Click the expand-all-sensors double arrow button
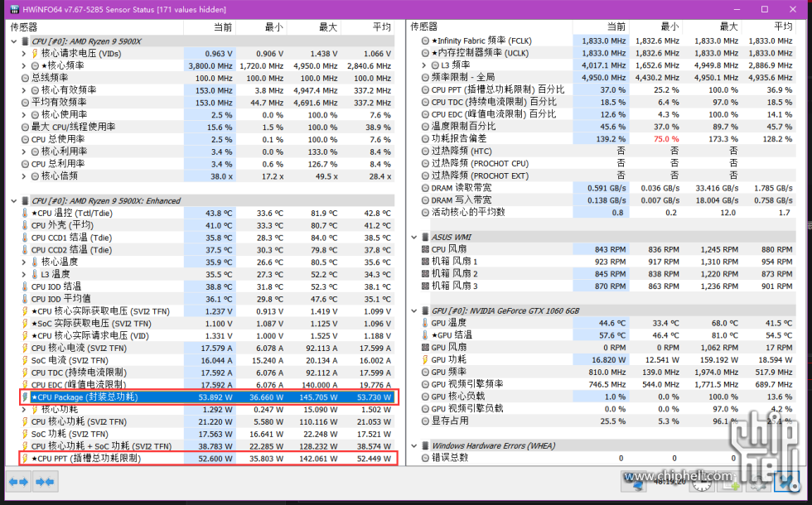Viewport: 812px width, 505px height. [18, 482]
